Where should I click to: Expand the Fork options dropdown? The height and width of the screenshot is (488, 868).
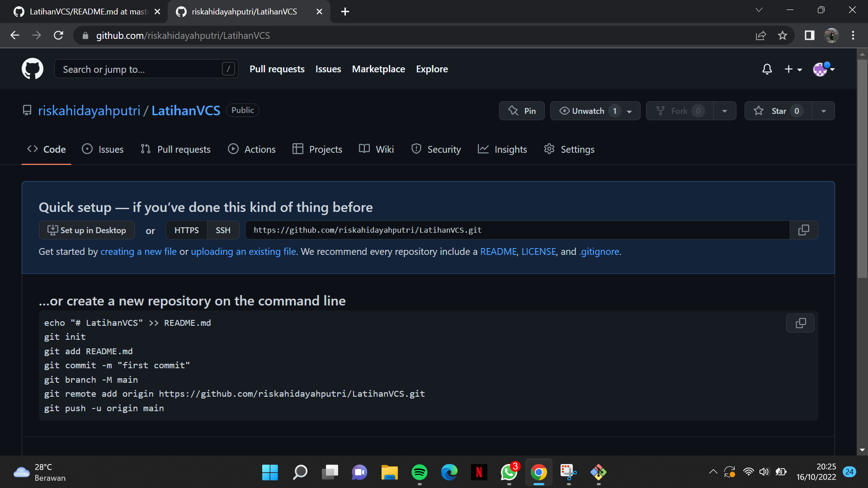coord(724,111)
